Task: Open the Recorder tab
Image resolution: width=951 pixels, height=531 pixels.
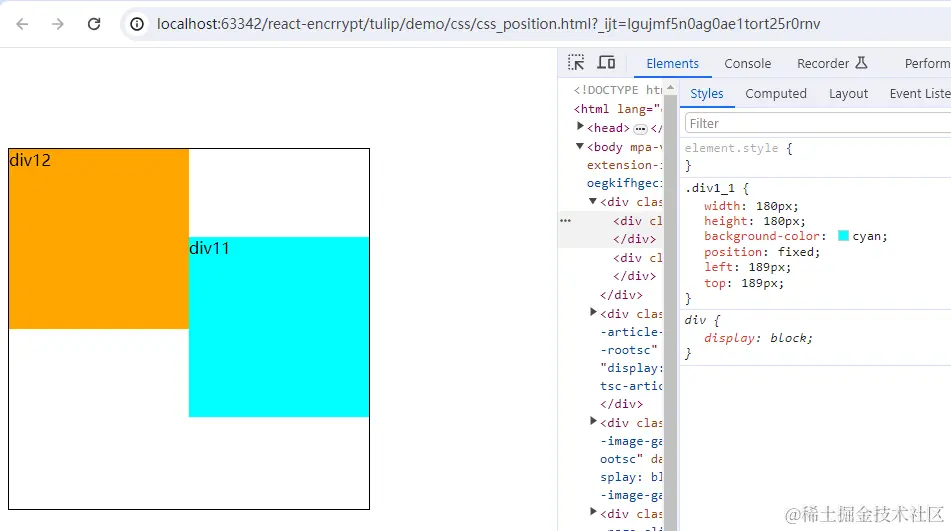Action: 832,63
